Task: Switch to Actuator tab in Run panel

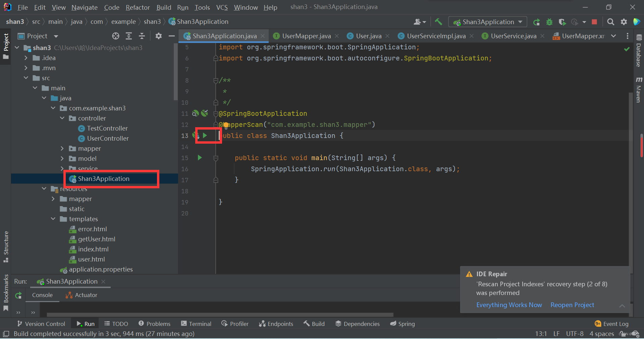Action: [82, 295]
